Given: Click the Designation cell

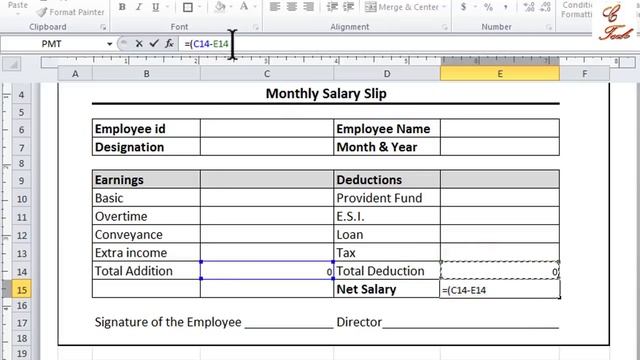Looking at the screenshot, I should [x=146, y=147].
